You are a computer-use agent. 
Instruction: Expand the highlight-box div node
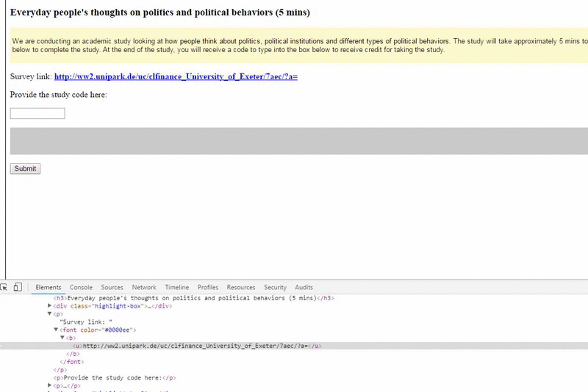pos(49,306)
